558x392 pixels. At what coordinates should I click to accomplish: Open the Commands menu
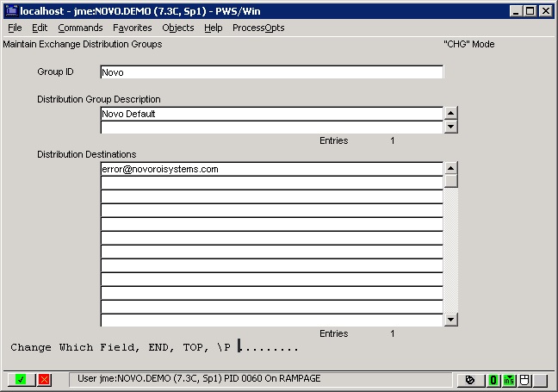[x=80, y=28]
